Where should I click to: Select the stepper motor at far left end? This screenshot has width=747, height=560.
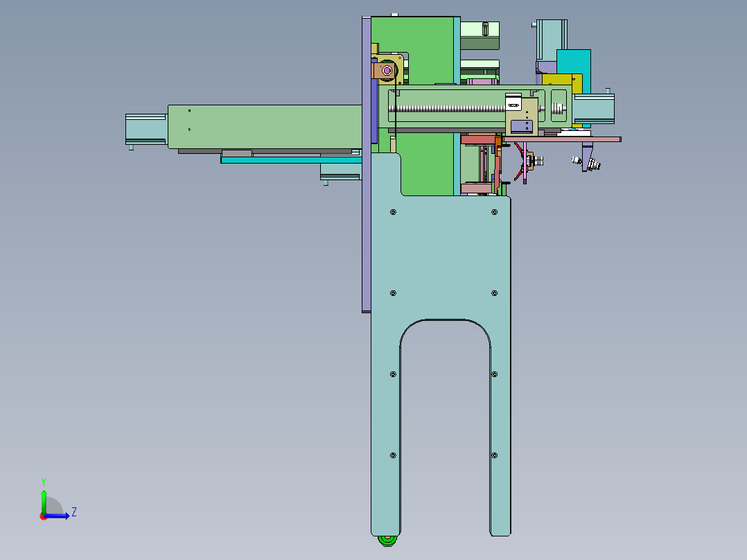pyautogui.click(x=146, y=129)
